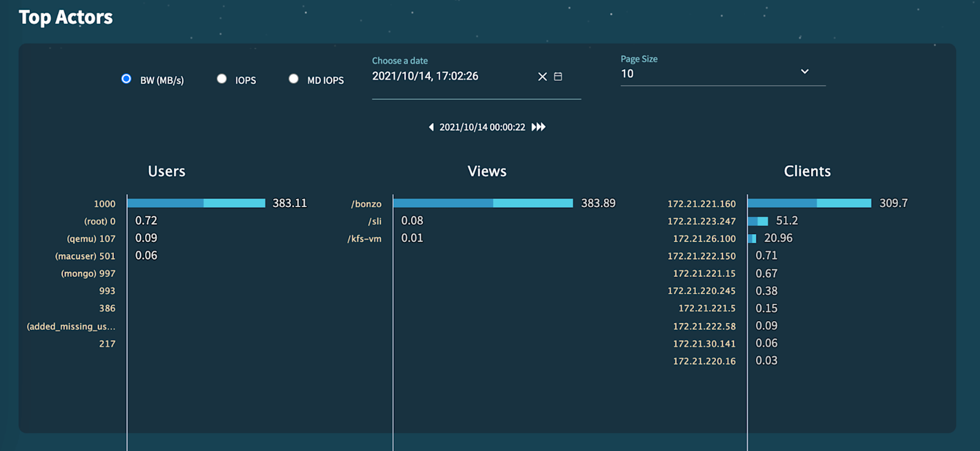Select client label 172.21.220.16
Viewport: 980px width, 451px height.
coord(704,362)
